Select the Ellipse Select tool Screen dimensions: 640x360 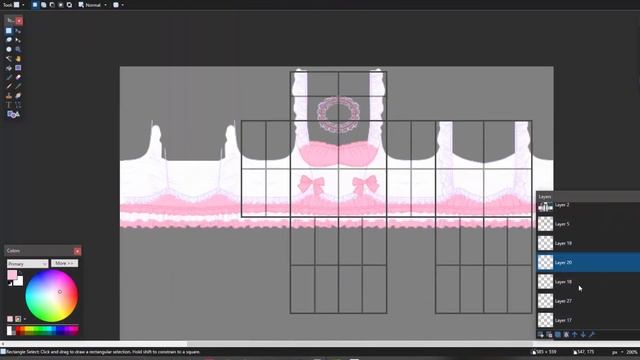click(9, 49)
